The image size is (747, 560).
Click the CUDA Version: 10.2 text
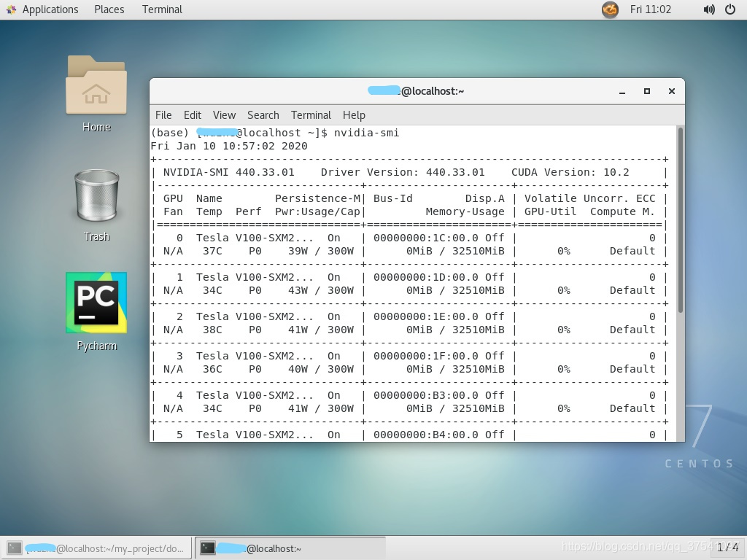pos(570,172)
